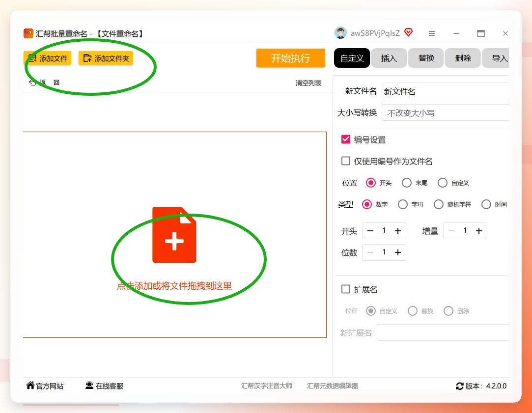Select position 末尾 radio button
This screenshot has width=532, height=413.
click(x=406, y=183)
